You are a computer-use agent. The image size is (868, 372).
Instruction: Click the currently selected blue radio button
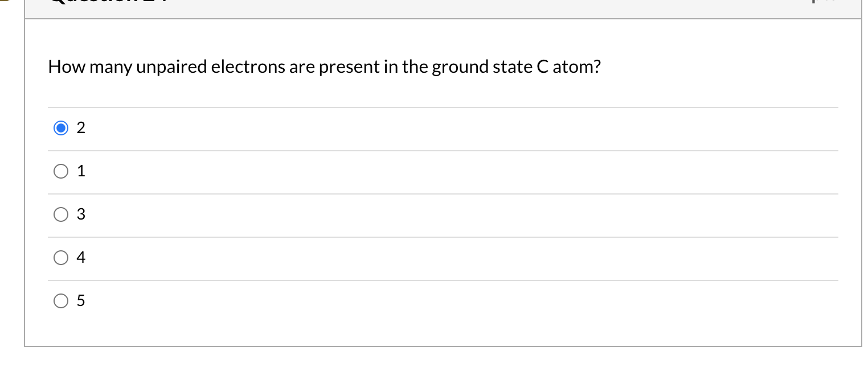tap(61, 128)
